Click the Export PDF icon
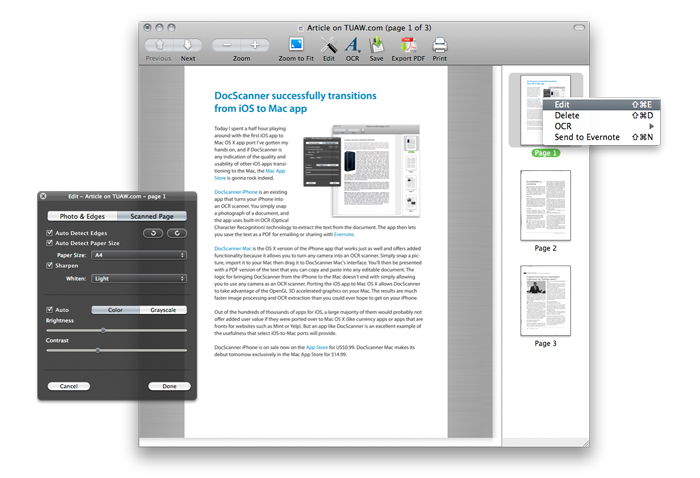 pyautogui.click(x=408, y=45)
